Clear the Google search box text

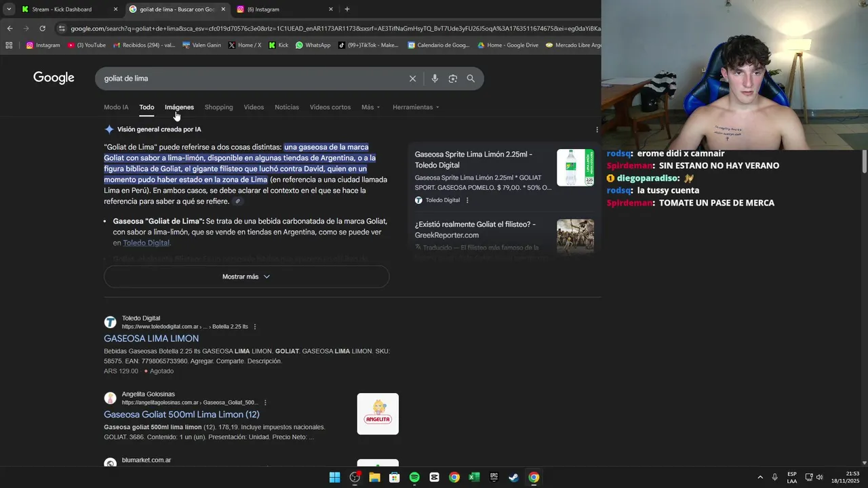tap(412, 79)
